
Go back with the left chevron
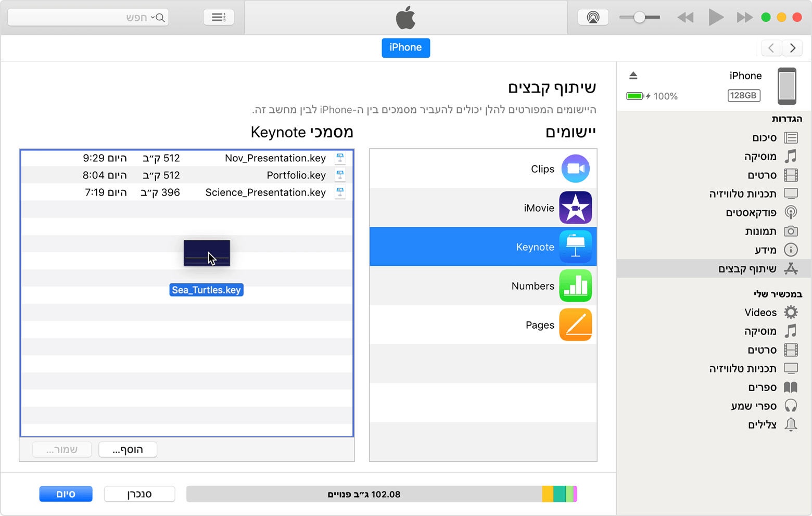click(x=771, y=48)
